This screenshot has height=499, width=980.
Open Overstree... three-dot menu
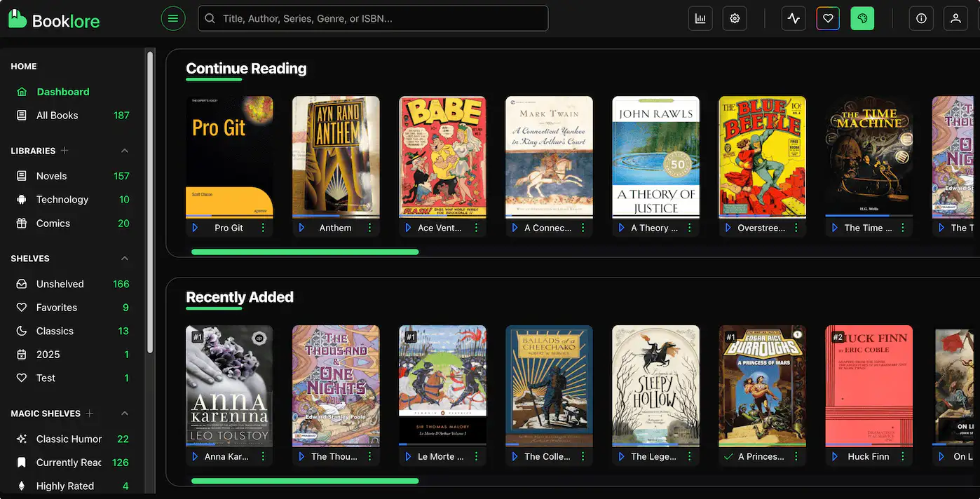796,228
